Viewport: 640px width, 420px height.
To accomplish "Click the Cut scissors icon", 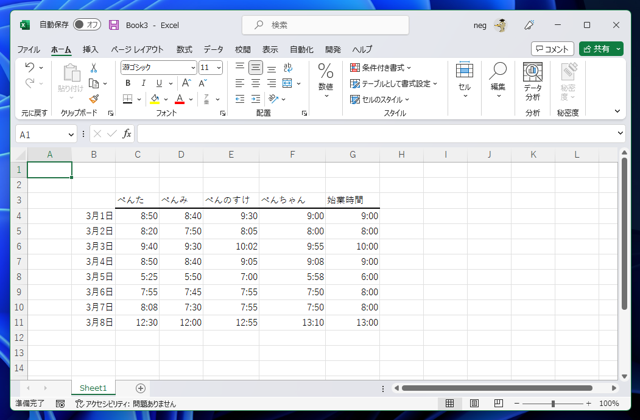I will click(x=93, y=68).
